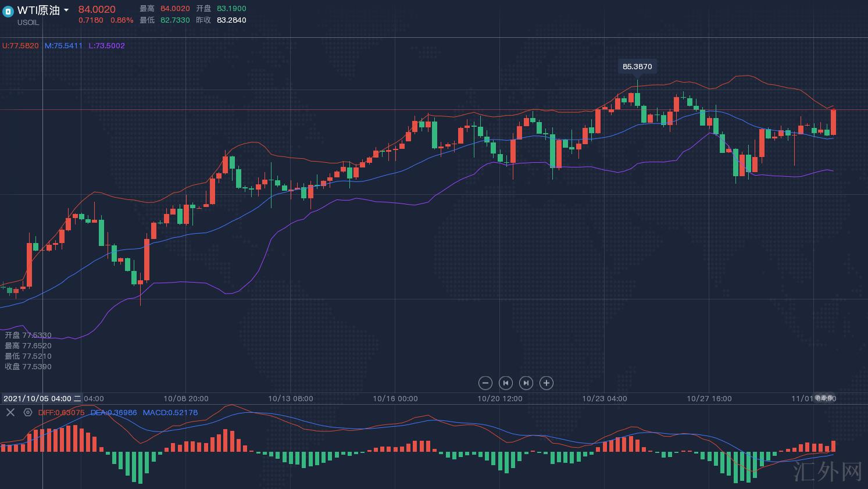This screenshot has width=868, height=489.
Task: Expand the WTI原油 symbol dropdown arrow
Action: pos(66,10)
